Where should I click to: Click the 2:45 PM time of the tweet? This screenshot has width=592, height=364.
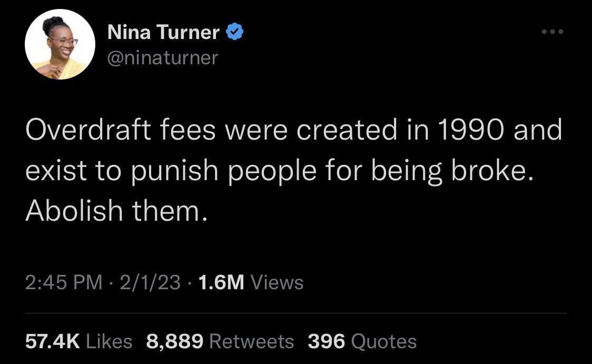click(61, 282)
